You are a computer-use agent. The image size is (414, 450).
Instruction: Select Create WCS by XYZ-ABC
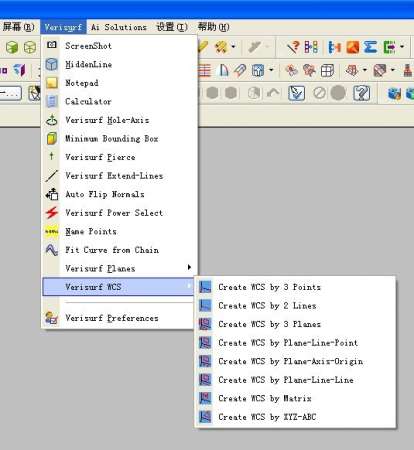[x=296, y=417]
